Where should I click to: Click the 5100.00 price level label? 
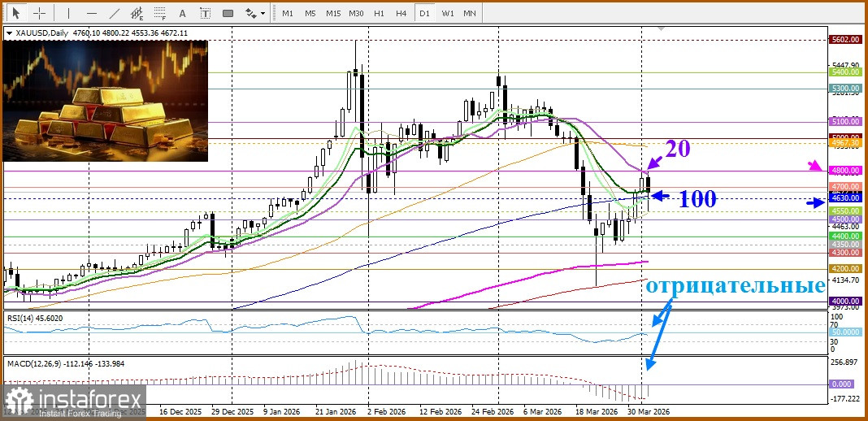(846, 121)
